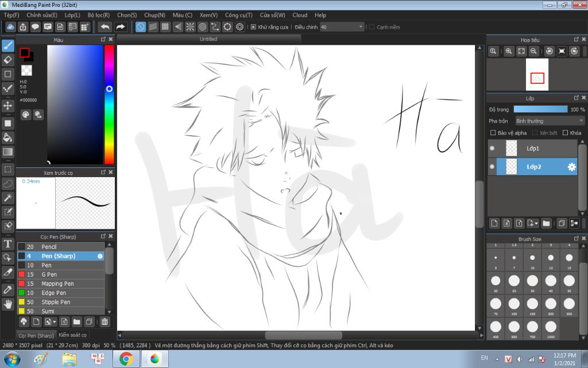Image resolution: width=588 pixels, height=368 pixels.
Task: Select the Hand pan tool
Action: click(8, 304)
